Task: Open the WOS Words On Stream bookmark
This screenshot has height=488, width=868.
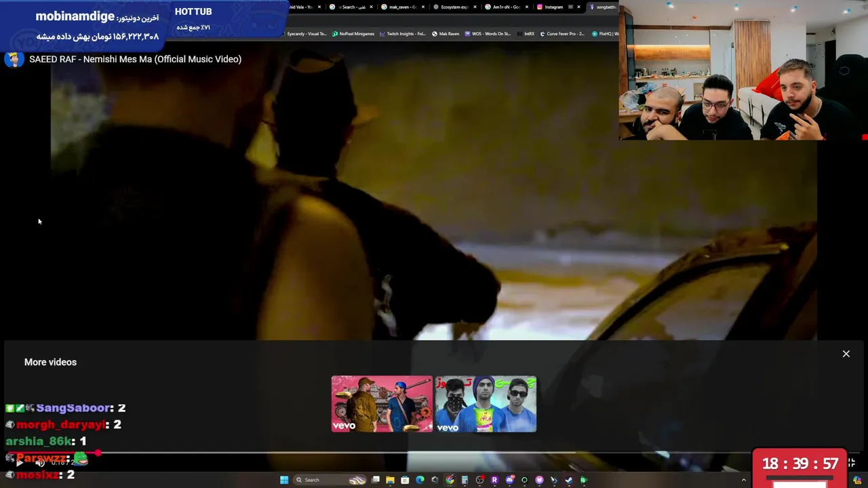Action: coord(488,34)
